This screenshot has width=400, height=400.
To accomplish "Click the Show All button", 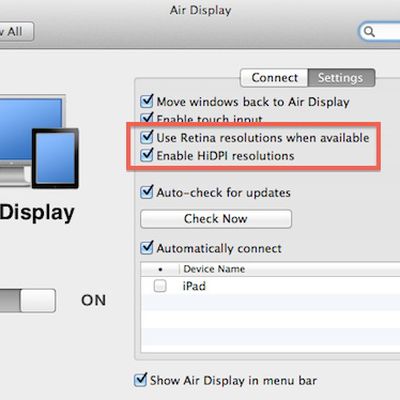I will point(16,32).
